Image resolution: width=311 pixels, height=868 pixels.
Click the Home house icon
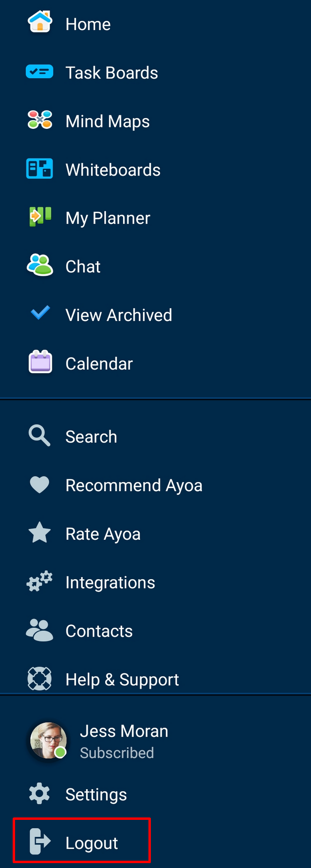click(39, 22)
